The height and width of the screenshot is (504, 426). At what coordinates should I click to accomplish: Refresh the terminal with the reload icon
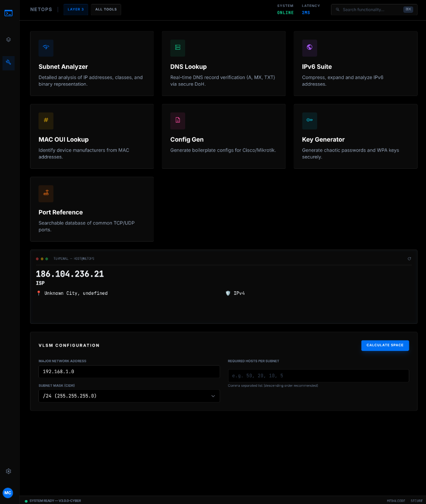pyautogui.click(x=409, y=258)
